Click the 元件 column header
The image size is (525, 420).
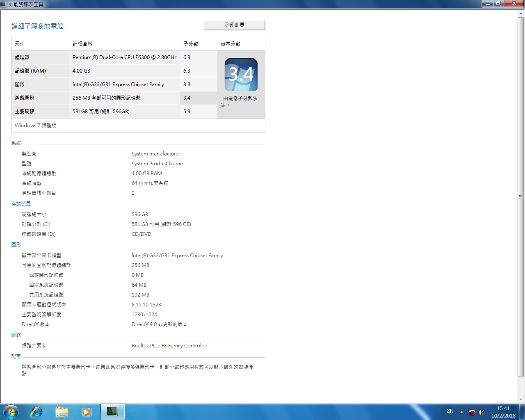tap(20, 44)
